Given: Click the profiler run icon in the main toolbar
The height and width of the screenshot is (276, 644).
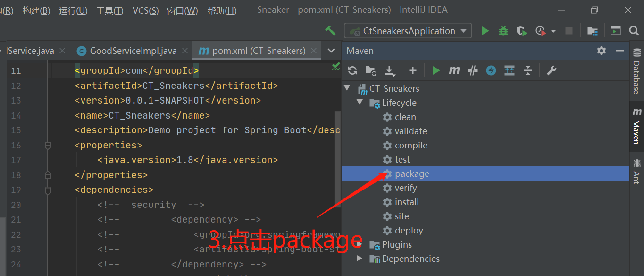Looking at the screenshot, I should click(541, 31).
